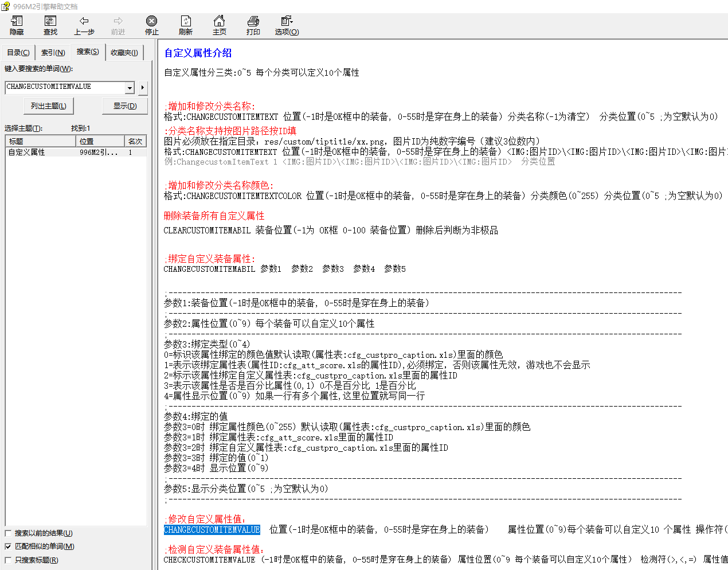Switch to the 索引 tab
Image resolution: width=728 pixels, height=570 pixels.
tap(53, 53)
